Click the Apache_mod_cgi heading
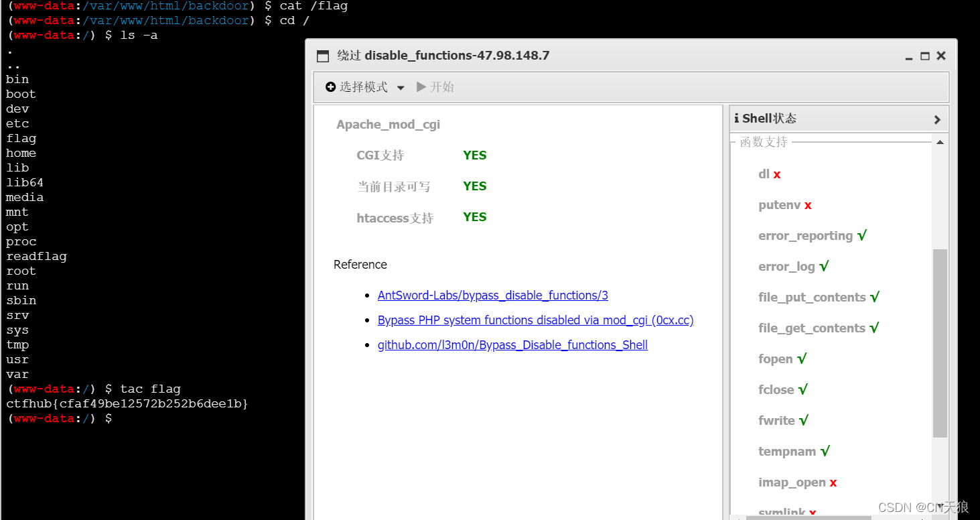Screen dimensions: 980x520 coord(388,125)
